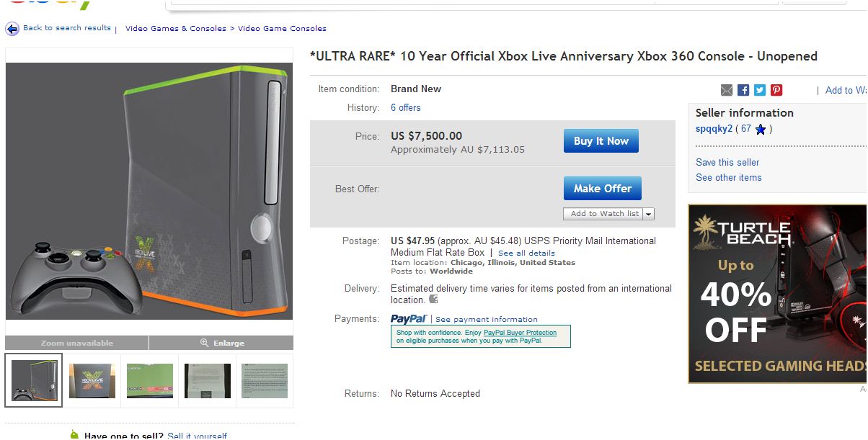Select the Xbox Live box thumbnail
868x440 pixels.
coord(92,381)
